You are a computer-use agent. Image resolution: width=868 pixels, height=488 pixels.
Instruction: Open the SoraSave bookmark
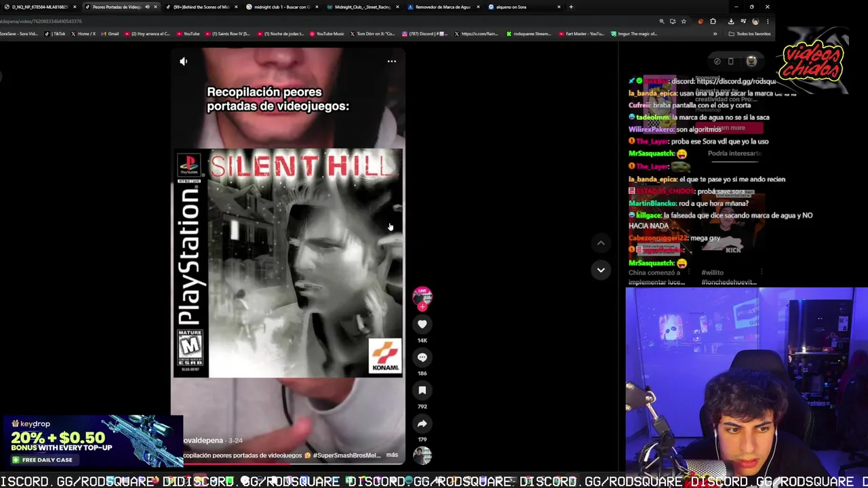click(x=18, y=33)
